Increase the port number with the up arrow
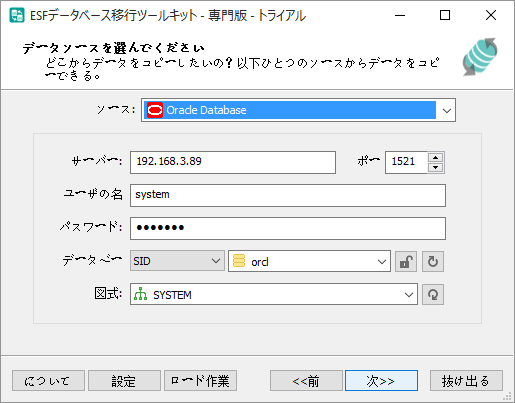515x403 pixels. (x=435, y=158)
